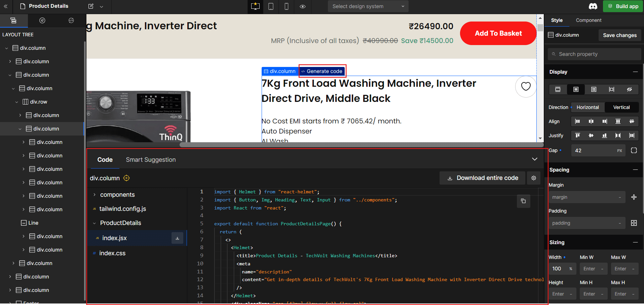This screenshot has height=305, width=644.
Task: Open the navigator compass panel icon
Action: point(42,21)
